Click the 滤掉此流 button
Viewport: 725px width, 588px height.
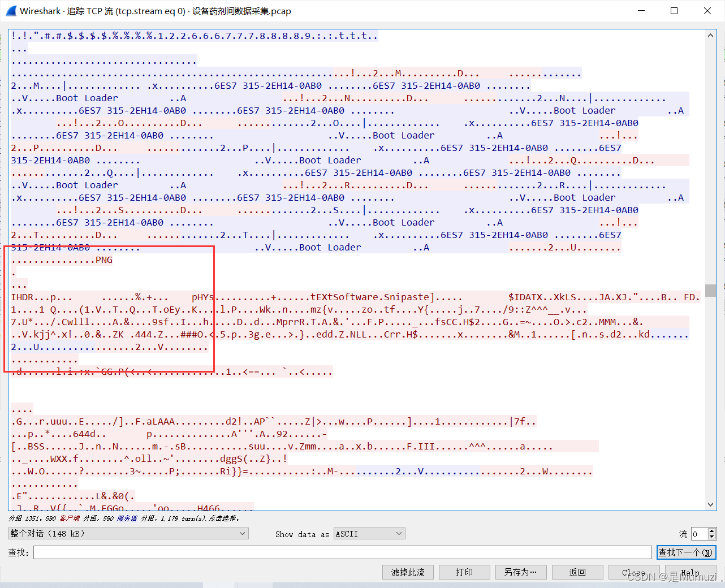click(x=408, y=572)
